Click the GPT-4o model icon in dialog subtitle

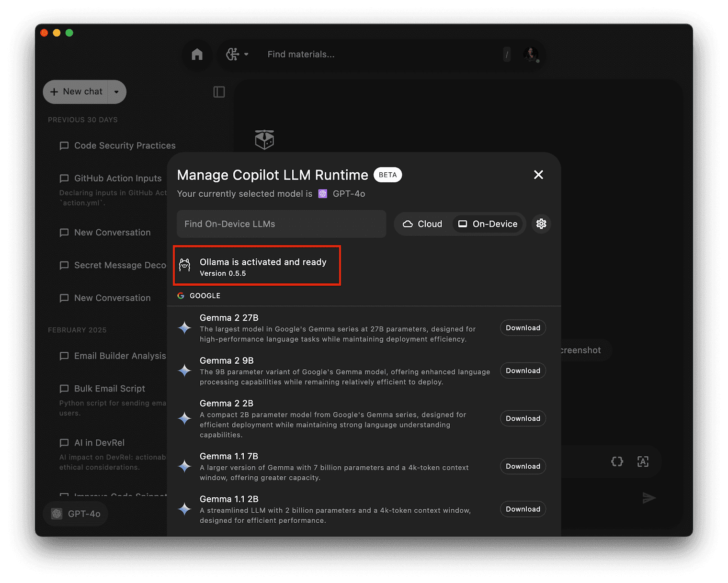(323, 194)
